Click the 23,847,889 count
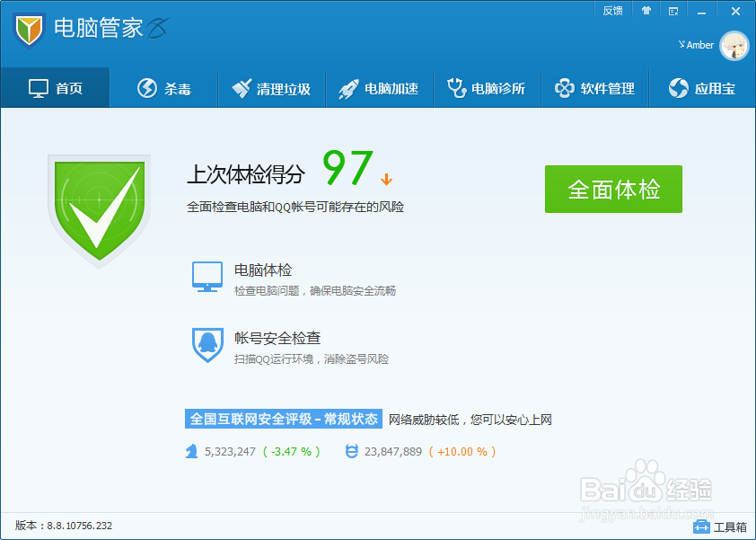Screen dimensions: 756x540 click(393, 452)
